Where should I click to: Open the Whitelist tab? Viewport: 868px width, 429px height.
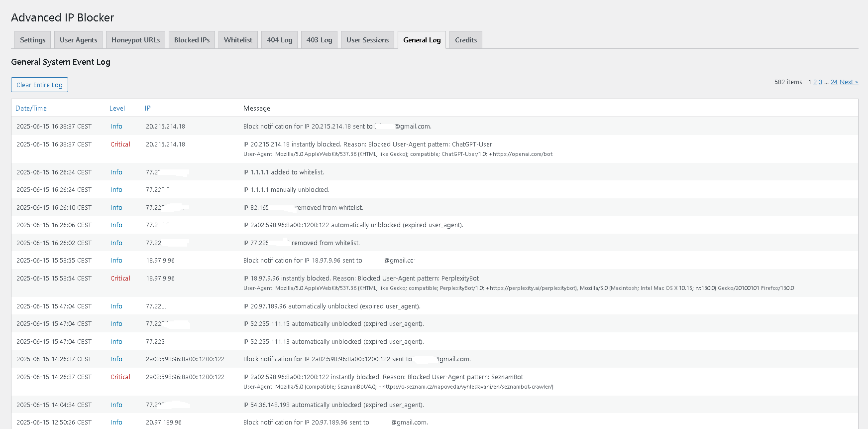(x=238, y=40)
